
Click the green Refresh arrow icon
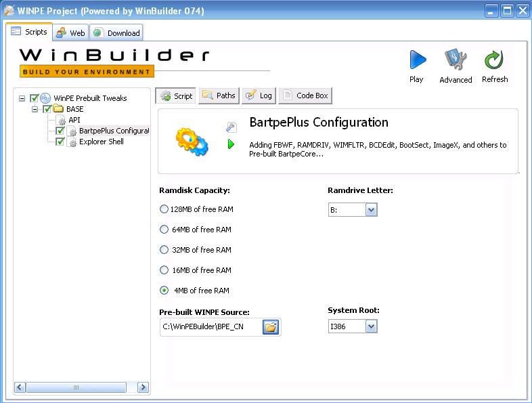point(493,60)
